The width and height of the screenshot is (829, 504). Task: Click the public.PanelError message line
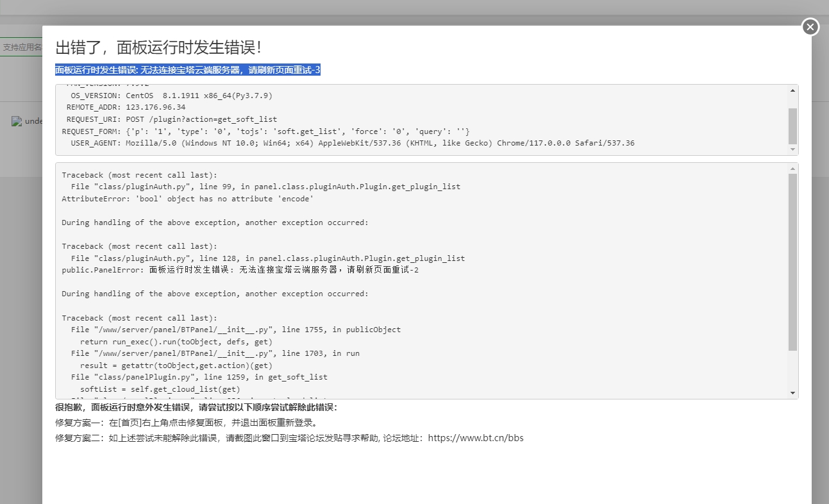pos(240,270)
